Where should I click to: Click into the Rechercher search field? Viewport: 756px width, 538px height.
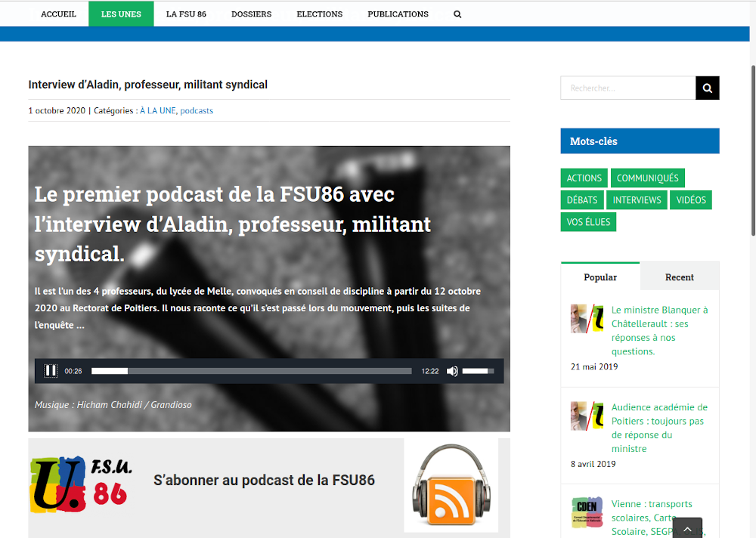pyautogui.click(x=627, y=88)
